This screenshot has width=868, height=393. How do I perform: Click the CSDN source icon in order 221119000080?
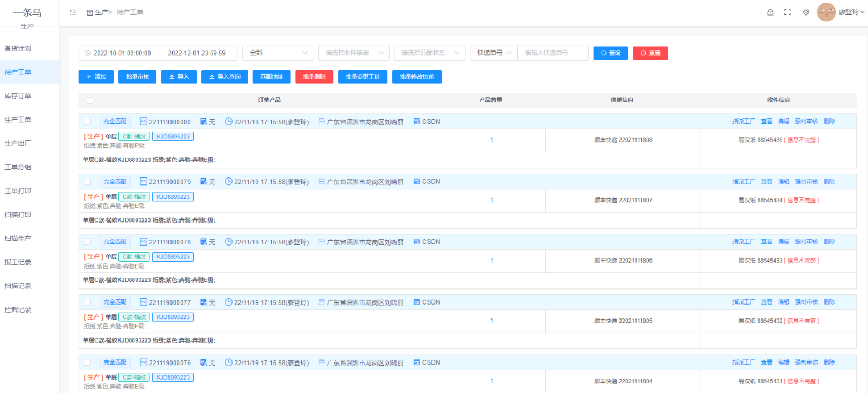(416, 122)
